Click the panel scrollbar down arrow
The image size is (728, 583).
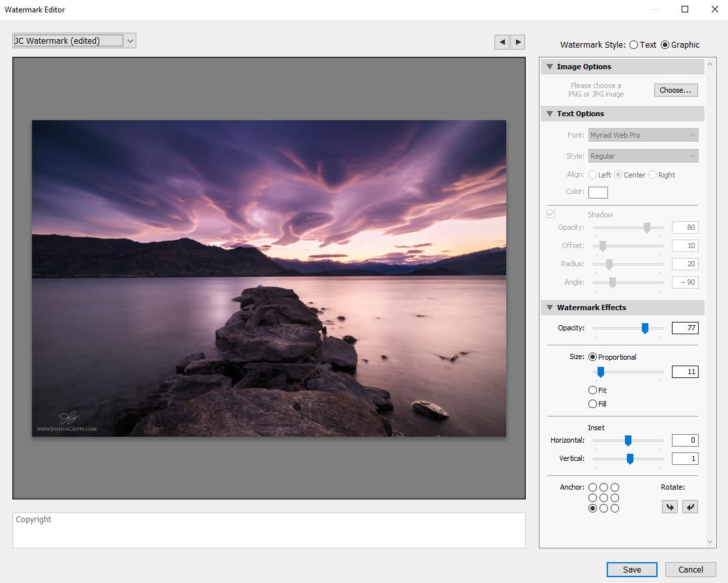tap(710, 542)
